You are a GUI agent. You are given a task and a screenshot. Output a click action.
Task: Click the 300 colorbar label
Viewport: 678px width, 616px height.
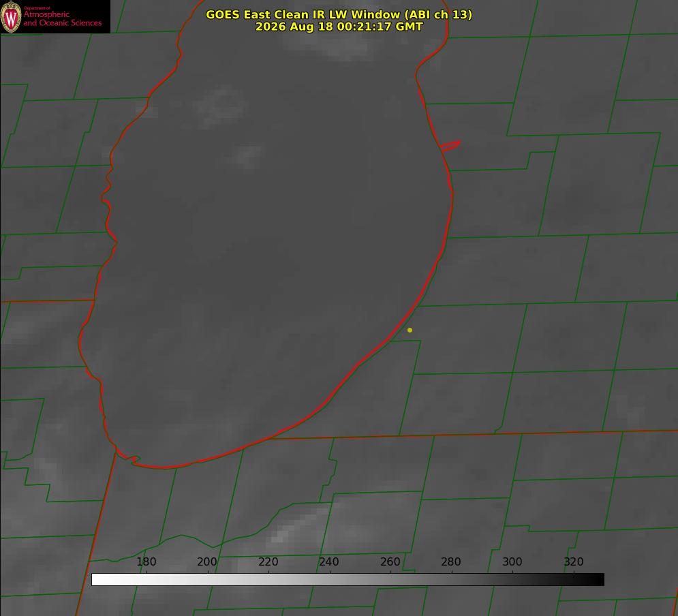pyautogui.click(x=512, y=561)
